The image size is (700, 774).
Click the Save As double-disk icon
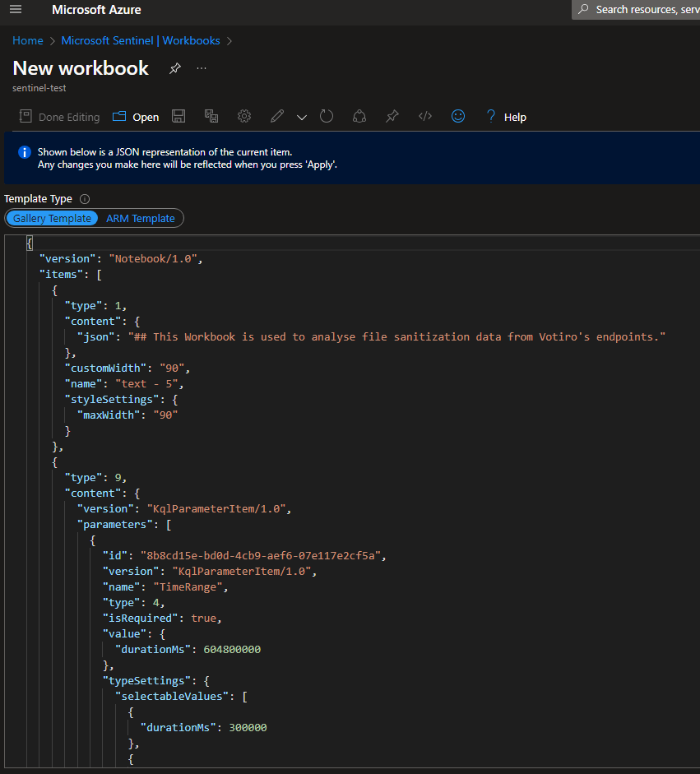(211, 117)
